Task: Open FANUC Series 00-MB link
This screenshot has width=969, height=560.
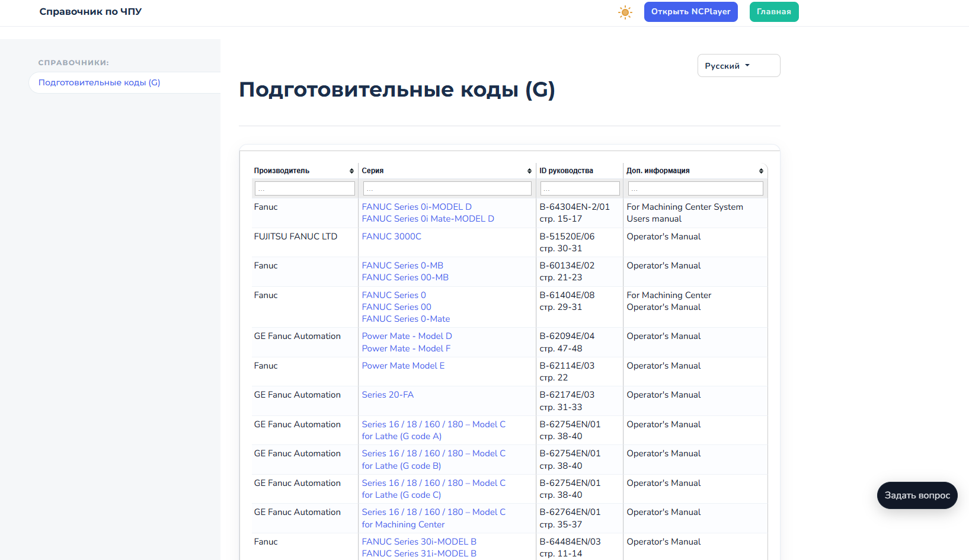Action: 405,277
